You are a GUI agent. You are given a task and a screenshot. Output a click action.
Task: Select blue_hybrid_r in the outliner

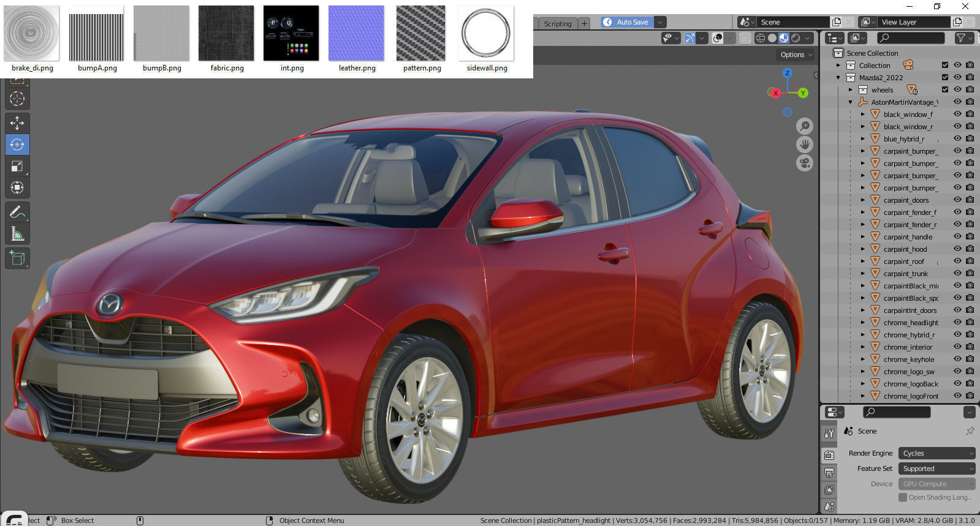click(x=904, y=139)
